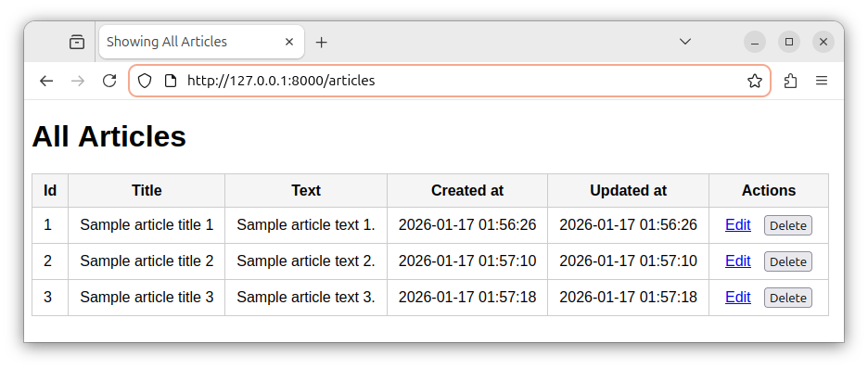Reload the articles page
The image size is (868, 369).
point(109,81)
